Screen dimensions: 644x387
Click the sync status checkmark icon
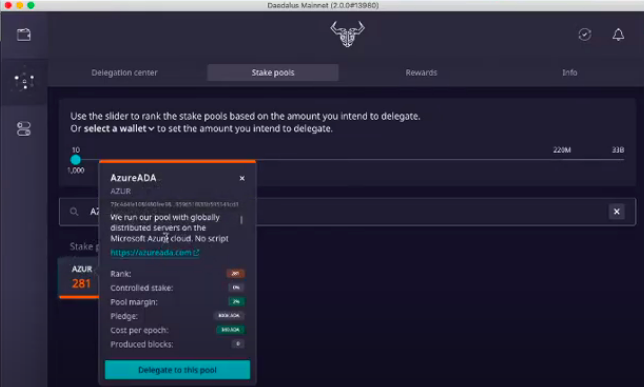[585, 35]
